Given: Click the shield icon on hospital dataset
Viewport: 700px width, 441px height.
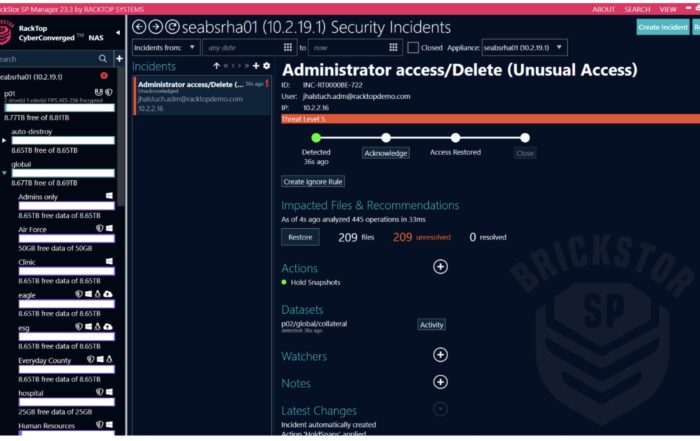Looking at the screenshot, I should [x=100, y=392].
